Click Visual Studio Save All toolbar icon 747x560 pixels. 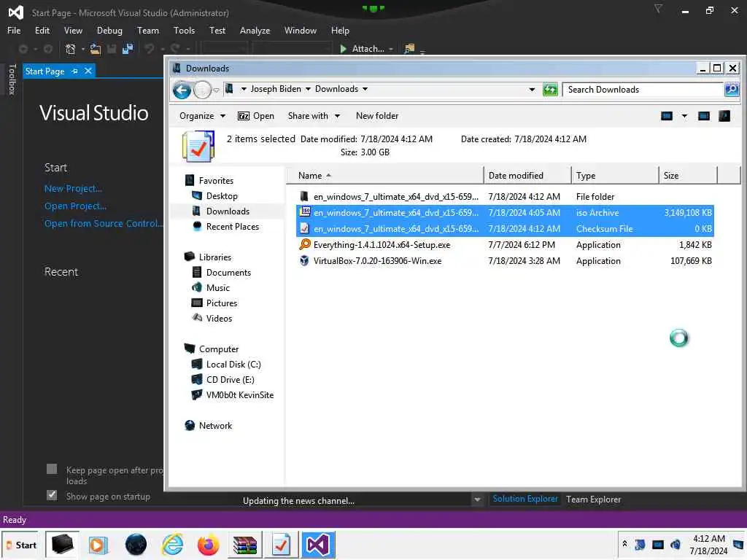(128, 49)
